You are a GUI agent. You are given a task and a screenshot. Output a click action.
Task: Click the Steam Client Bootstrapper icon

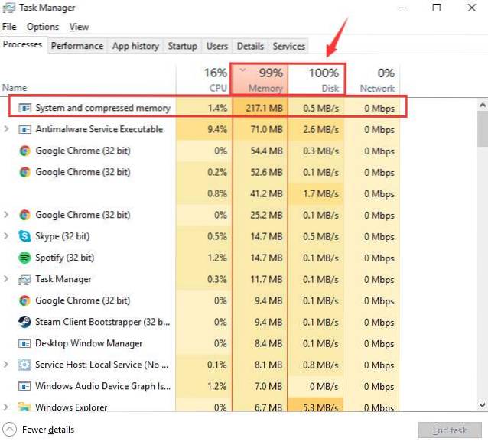tap(24, 322)
